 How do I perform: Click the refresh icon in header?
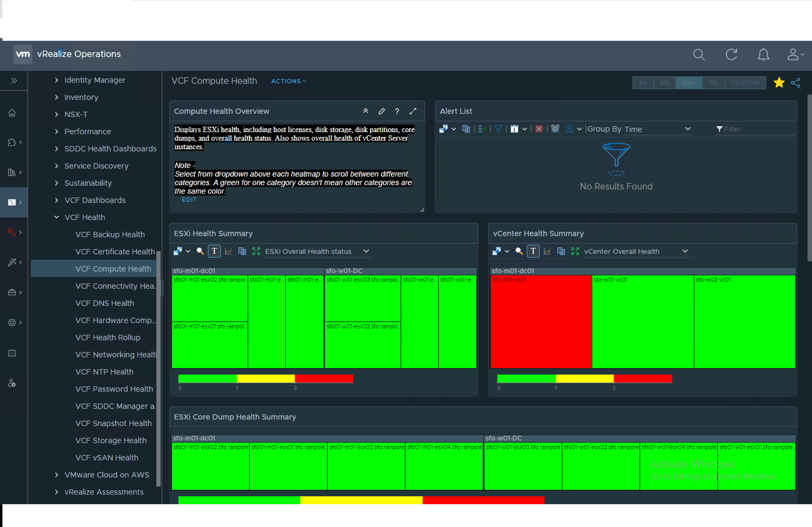coord(731,54)
